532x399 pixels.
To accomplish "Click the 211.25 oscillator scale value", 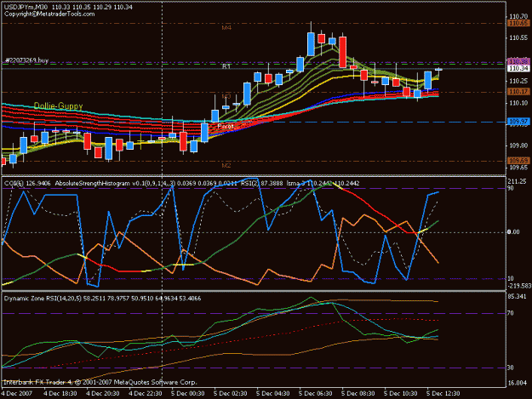I will pos(517,181).
